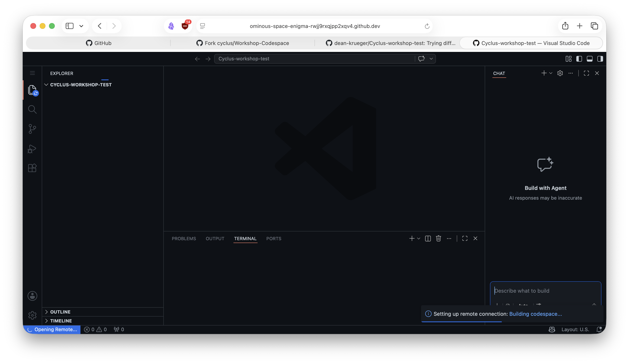Toggle bottom panel visibility
This screenshot has width=629, height=364.
click(589, 59)
